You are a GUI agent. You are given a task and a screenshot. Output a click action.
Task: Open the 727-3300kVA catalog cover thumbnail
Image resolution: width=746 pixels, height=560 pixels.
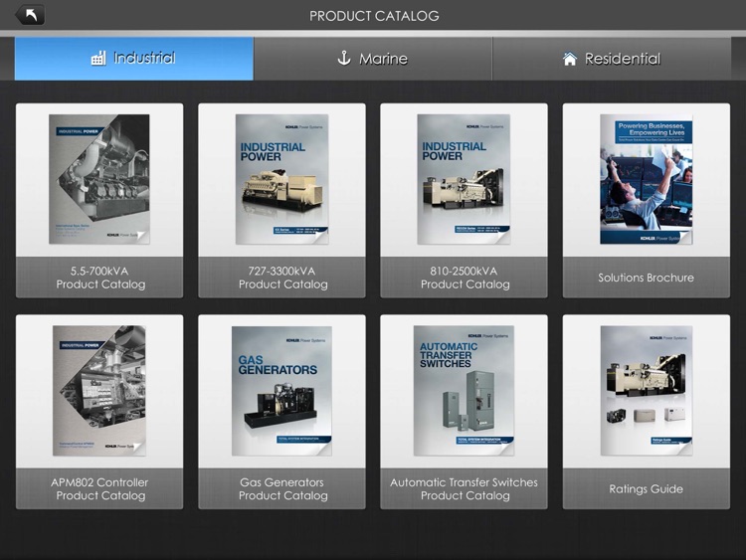click(282, 179)
